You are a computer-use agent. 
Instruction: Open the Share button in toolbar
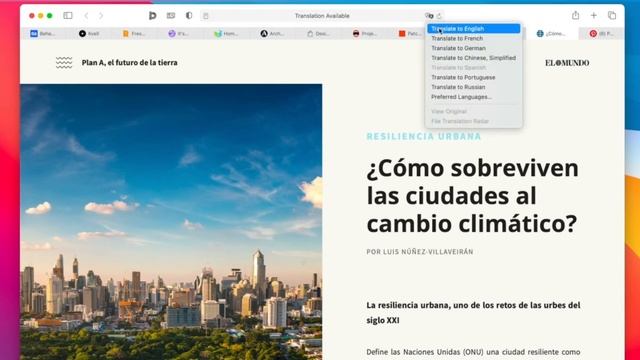pyautogui.click(x=576, y=16)
